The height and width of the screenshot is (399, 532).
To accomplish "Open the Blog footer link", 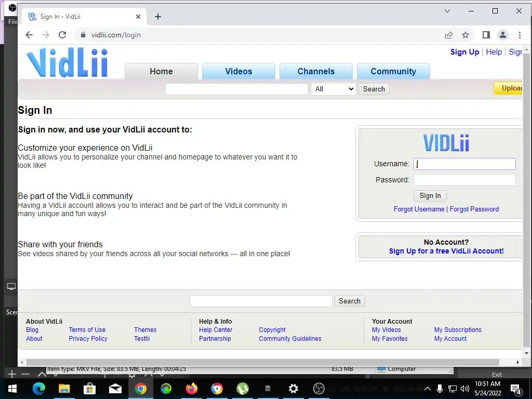I will point(32,330).
